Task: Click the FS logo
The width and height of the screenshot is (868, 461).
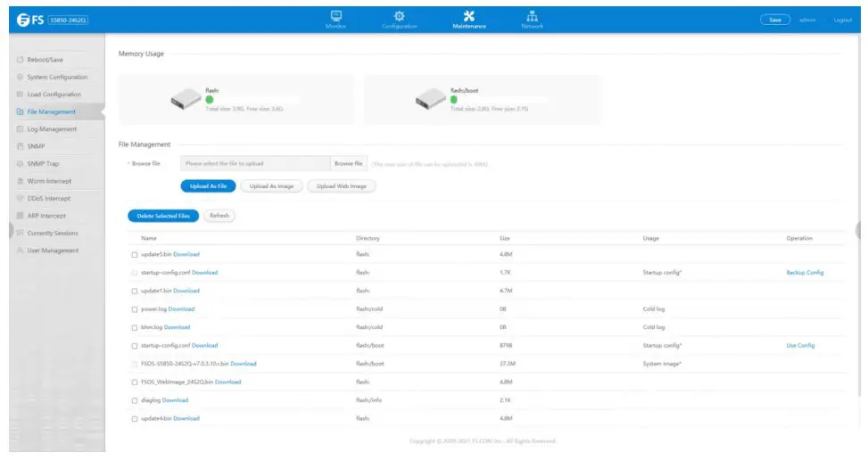Action: pos(30,20)
